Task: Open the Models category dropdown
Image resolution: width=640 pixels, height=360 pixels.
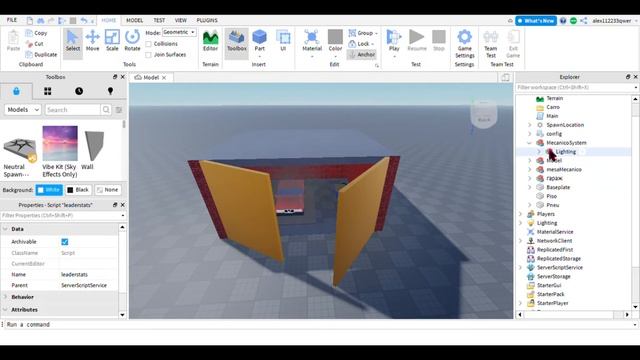Action: [x=23, y=109]
